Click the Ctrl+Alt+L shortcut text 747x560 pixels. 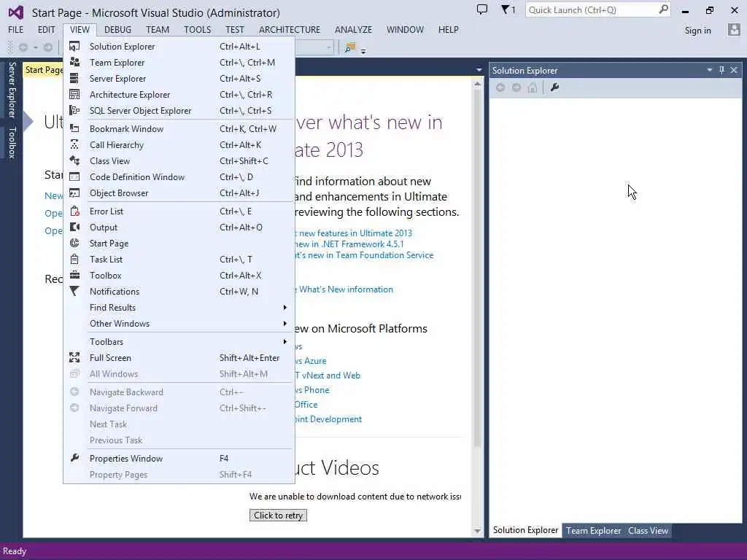pos(239,46)
